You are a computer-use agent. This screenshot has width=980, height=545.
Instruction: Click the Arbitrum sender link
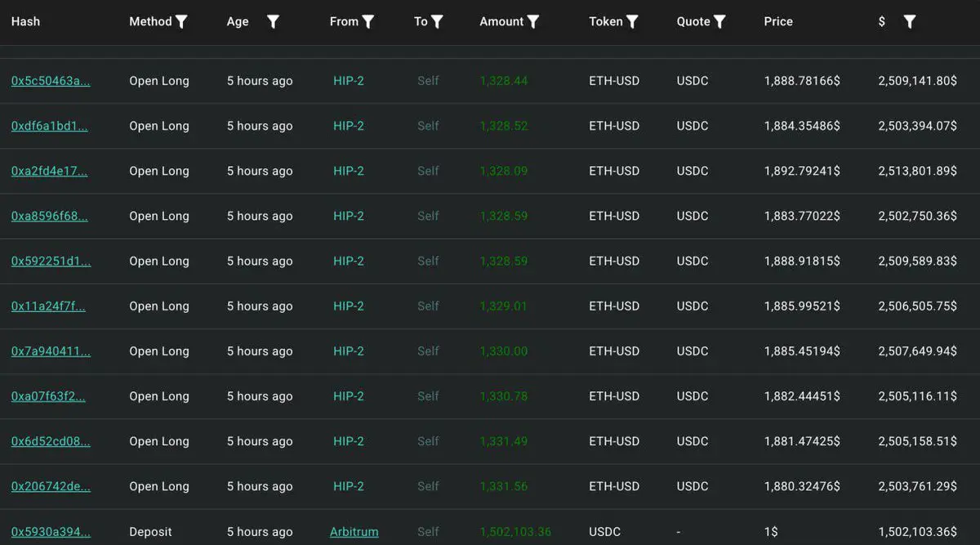(354, 532)
